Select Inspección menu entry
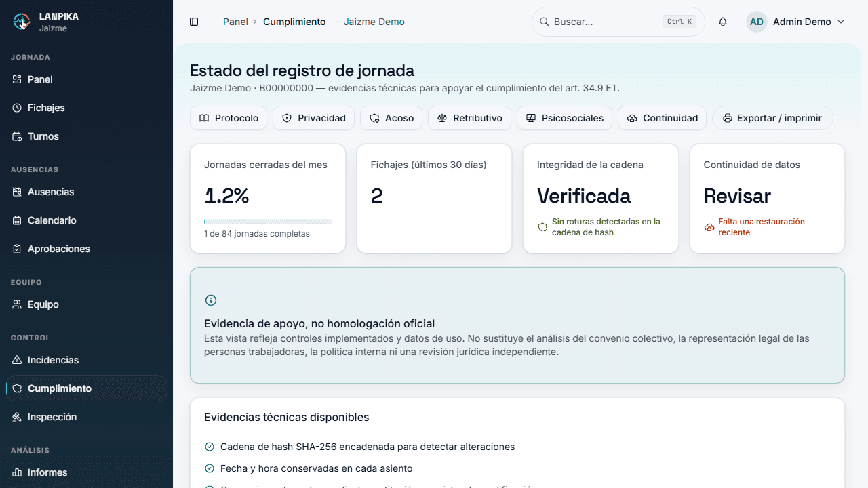Image resolution: width=868 pixels, height=488 pixels. pos(86,417)
